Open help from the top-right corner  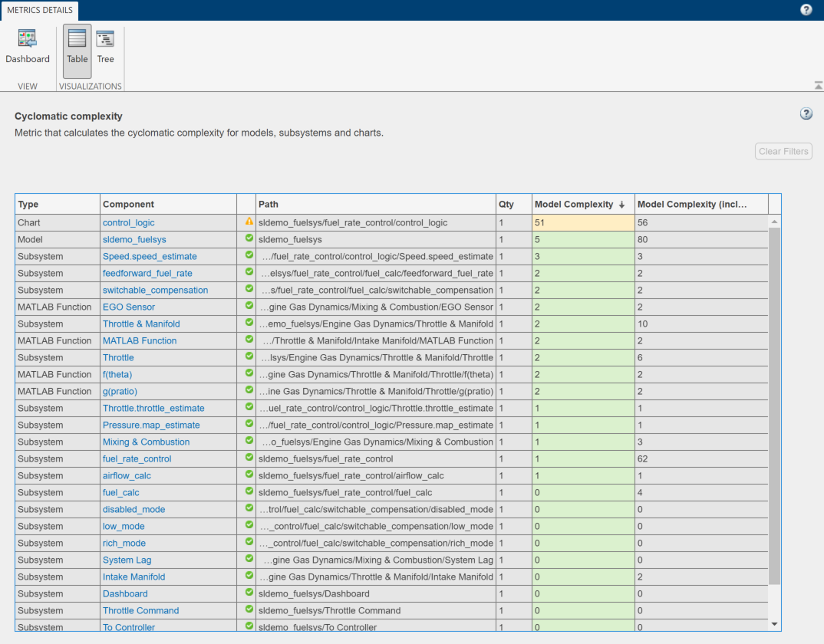tap(806, 9)
